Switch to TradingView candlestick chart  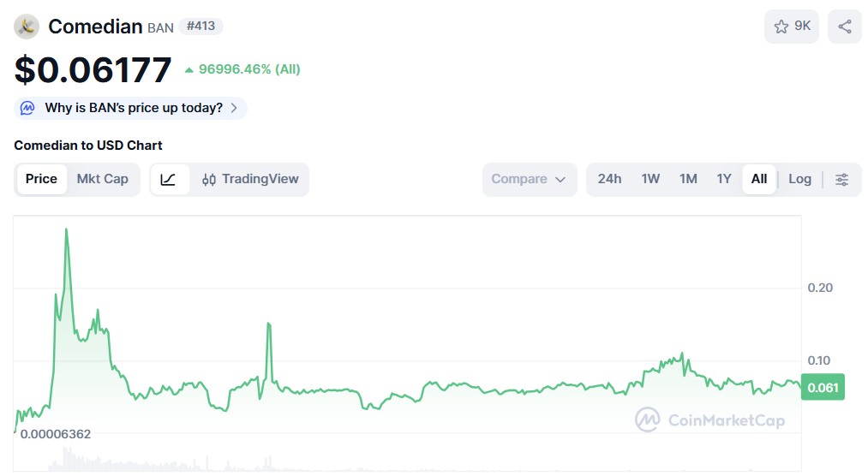tap(249, 179)
